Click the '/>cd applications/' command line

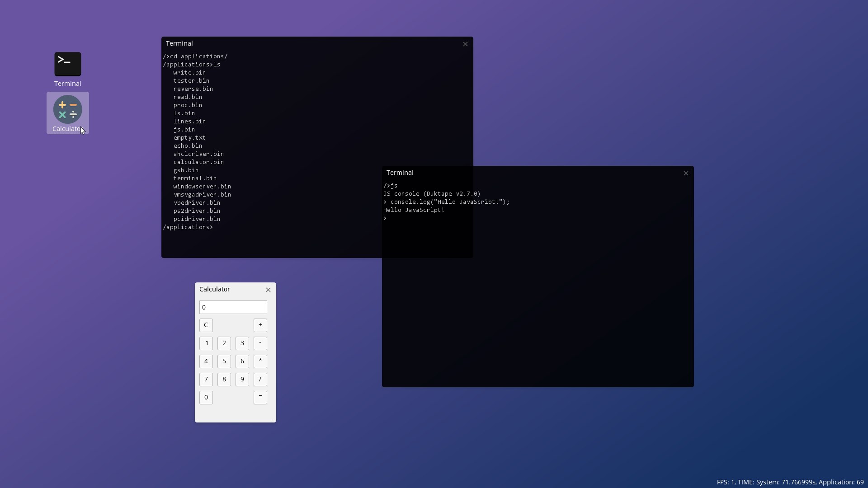[195, 56]
